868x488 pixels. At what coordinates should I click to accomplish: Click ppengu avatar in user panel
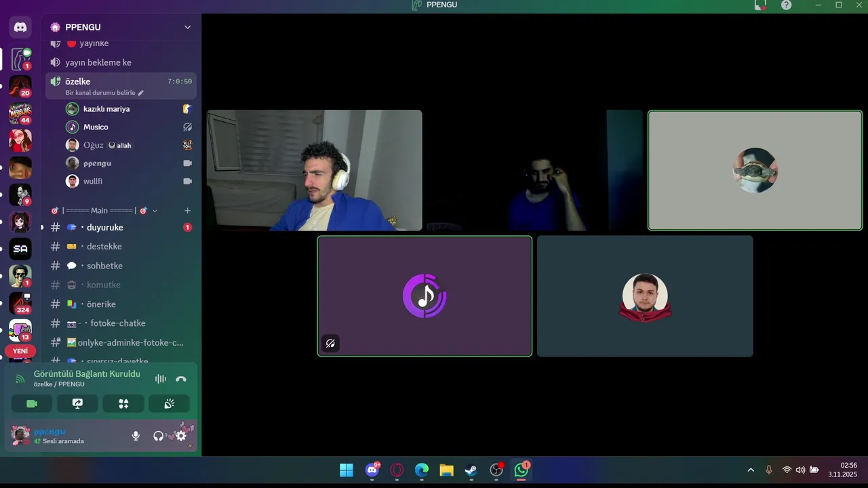[x=21, y=436]
